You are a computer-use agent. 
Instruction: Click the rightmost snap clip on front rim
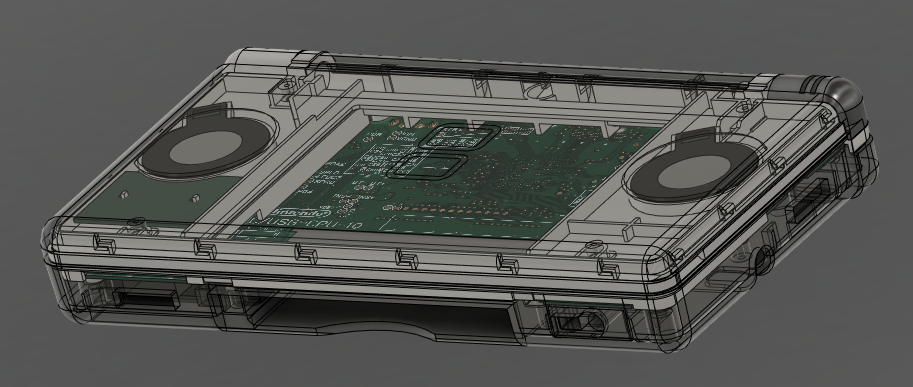click(608, 269)
